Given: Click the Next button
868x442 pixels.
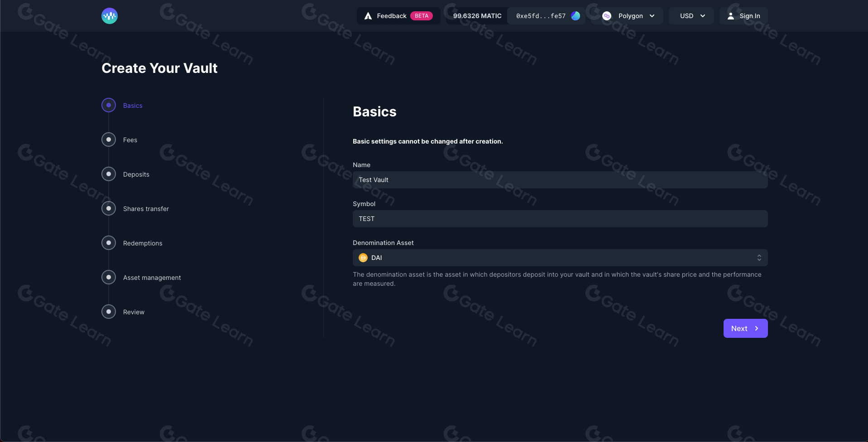Looking at the screenshot, I should pyautogui.click(x=745, y=328).
